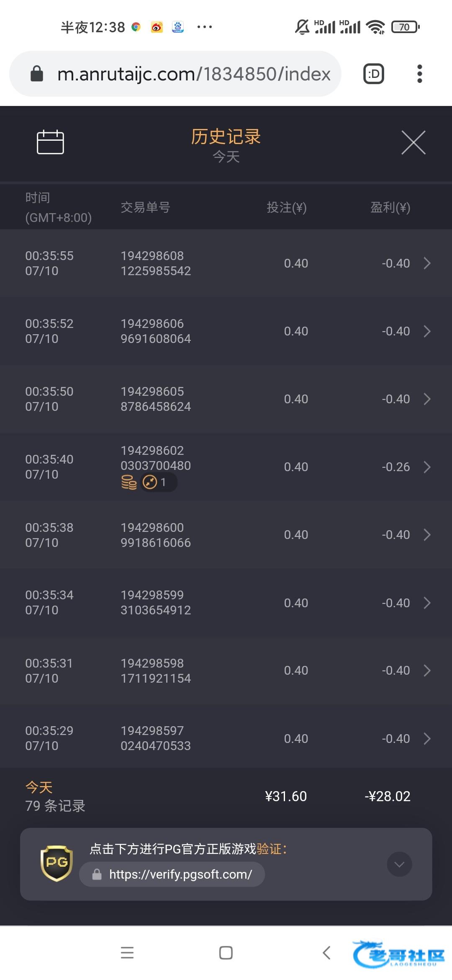This screenshot has width=452, height=980.
Task: Close the history records panel
Action: pyautogui.click(x=413, y=142)
